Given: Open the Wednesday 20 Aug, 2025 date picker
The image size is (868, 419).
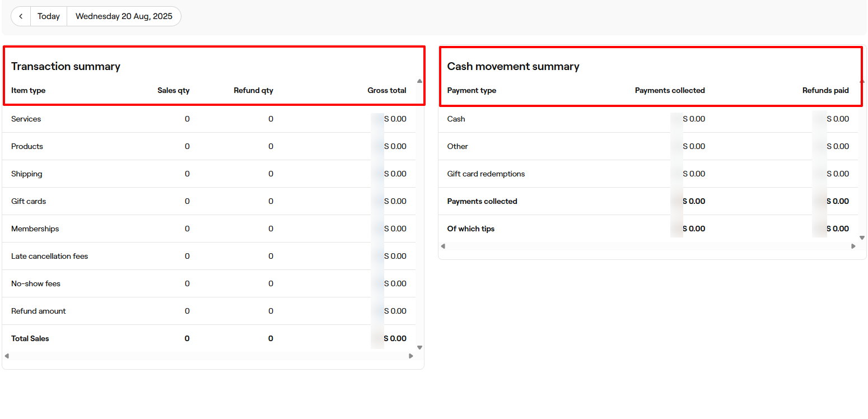Looking at the screenshot, I should 124,16.
